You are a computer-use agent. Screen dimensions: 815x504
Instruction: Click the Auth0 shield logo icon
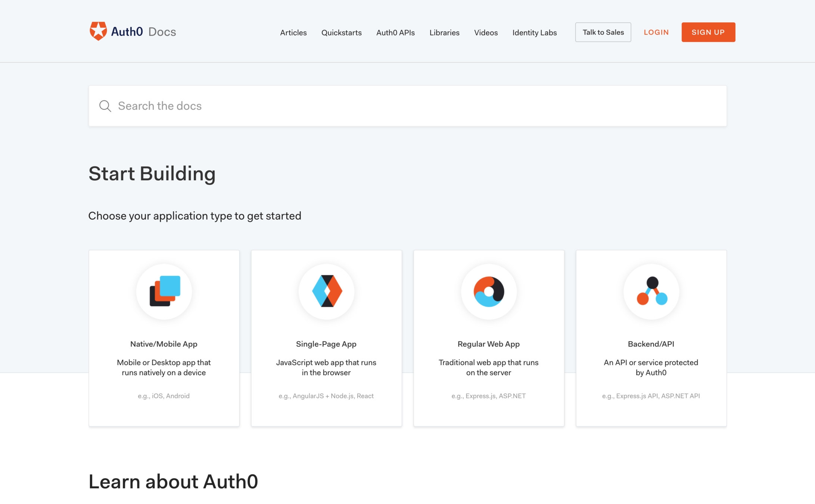(x=98, y=31)
